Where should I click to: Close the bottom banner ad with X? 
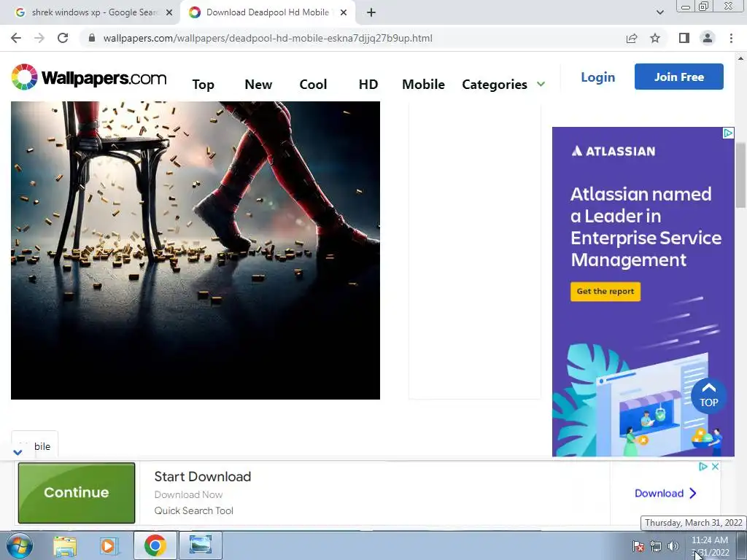(715, 467)
